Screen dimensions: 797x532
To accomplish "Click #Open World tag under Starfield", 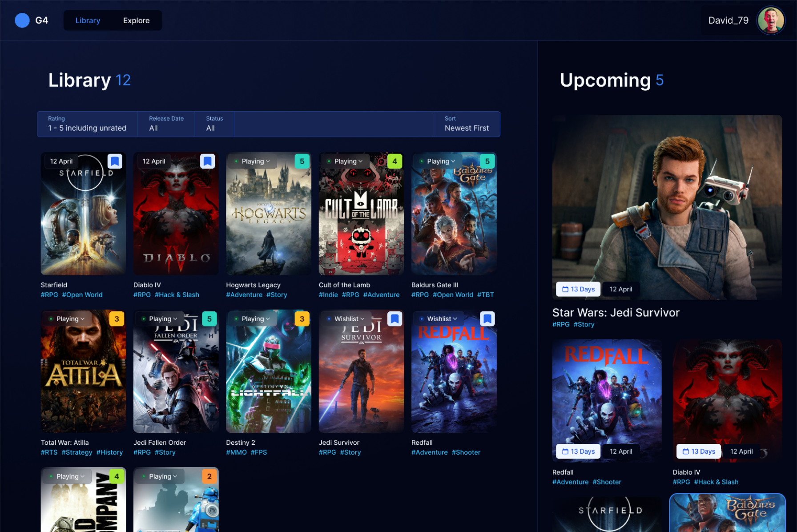I will pos(82,294).
